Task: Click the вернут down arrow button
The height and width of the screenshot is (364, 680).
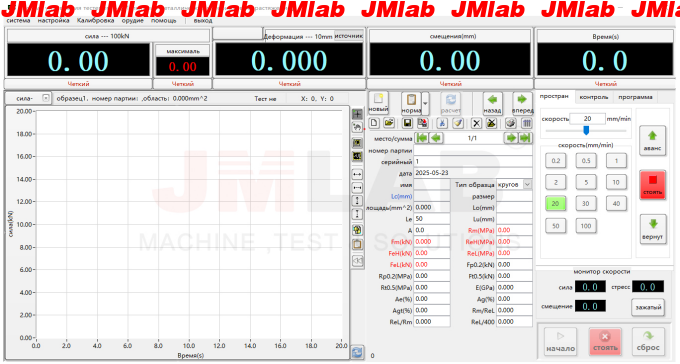Action: click(x=653, y=229)
